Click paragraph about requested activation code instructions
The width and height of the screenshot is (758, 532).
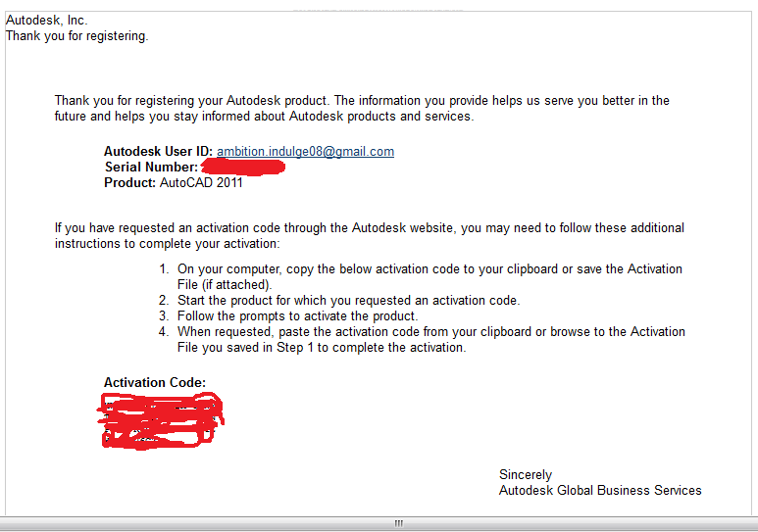click(x=370, y=236)
